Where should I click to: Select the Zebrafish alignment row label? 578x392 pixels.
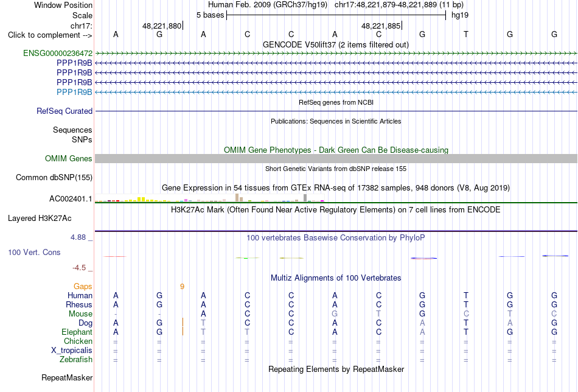click(x=76, y=360)
